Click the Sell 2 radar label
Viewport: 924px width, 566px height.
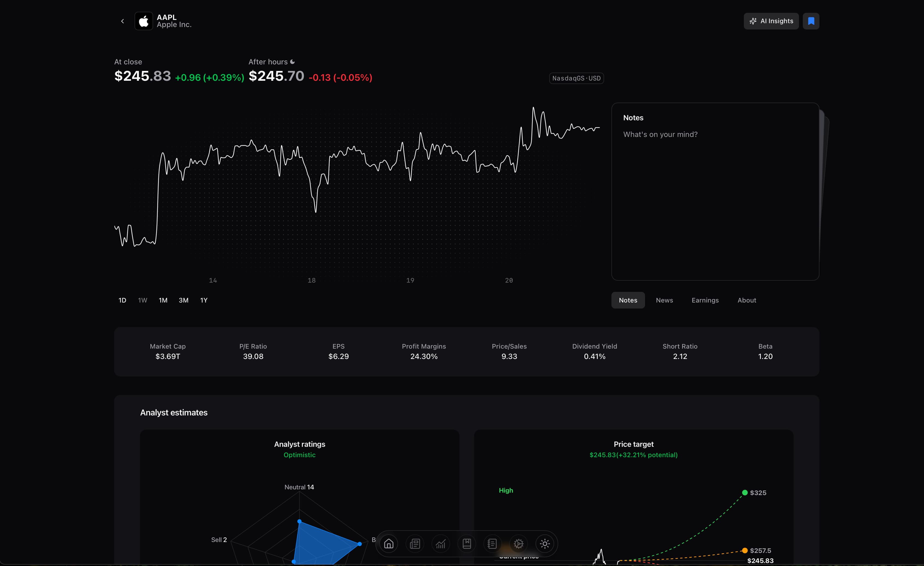(219, 540)
